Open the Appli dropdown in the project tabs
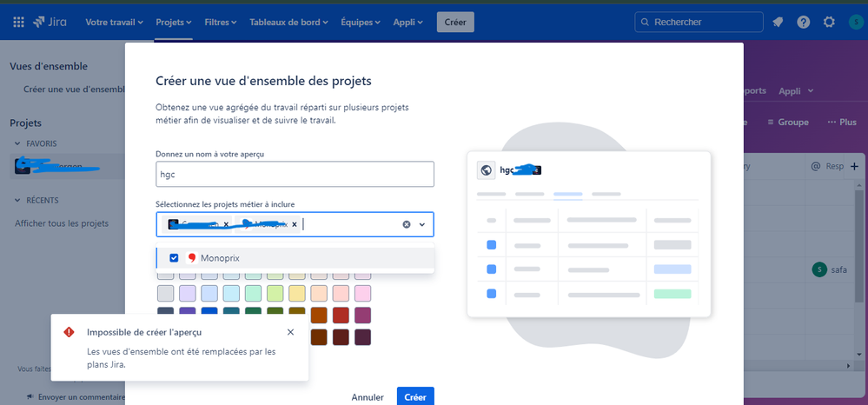Image resolution: width=868 pixels, height=405 pixels. coord(796,90)
